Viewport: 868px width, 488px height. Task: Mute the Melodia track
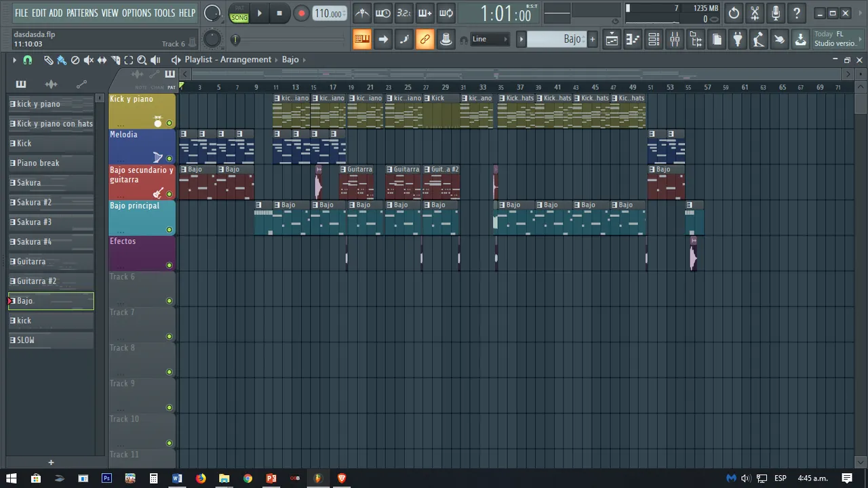pos(169,159)
